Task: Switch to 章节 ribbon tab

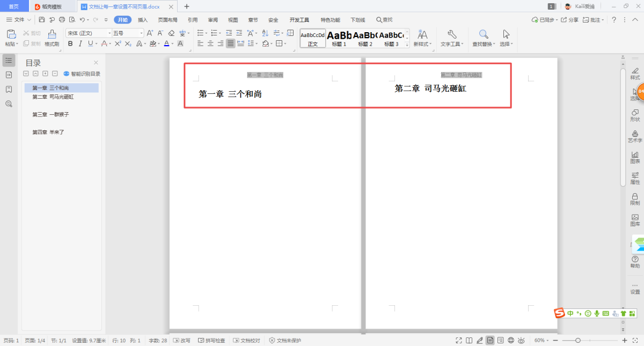Action: click(253, 20)
